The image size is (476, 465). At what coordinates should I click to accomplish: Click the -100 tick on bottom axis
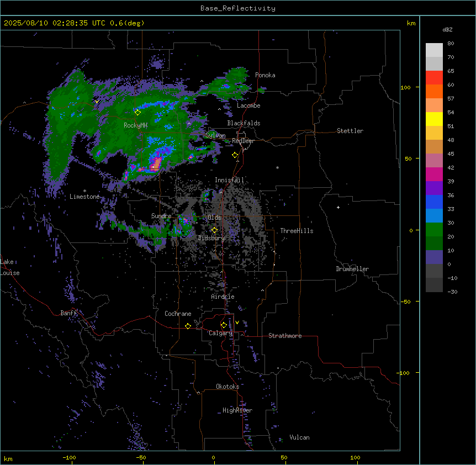point(69,458)
